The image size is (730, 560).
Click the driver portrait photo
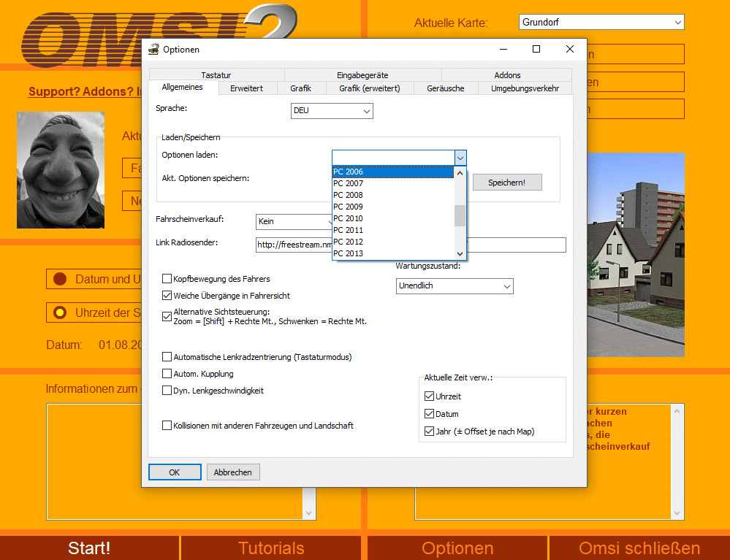coord(61,169)
